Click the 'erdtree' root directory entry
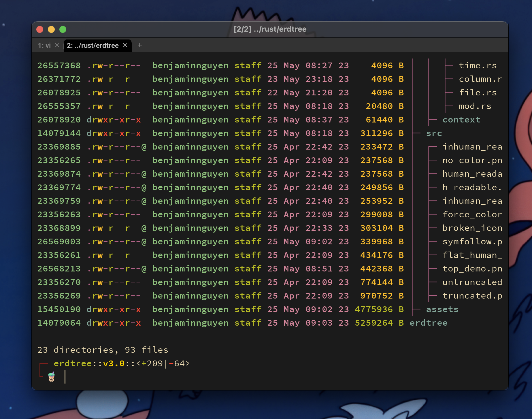532x419 pixels. (429, 323)
